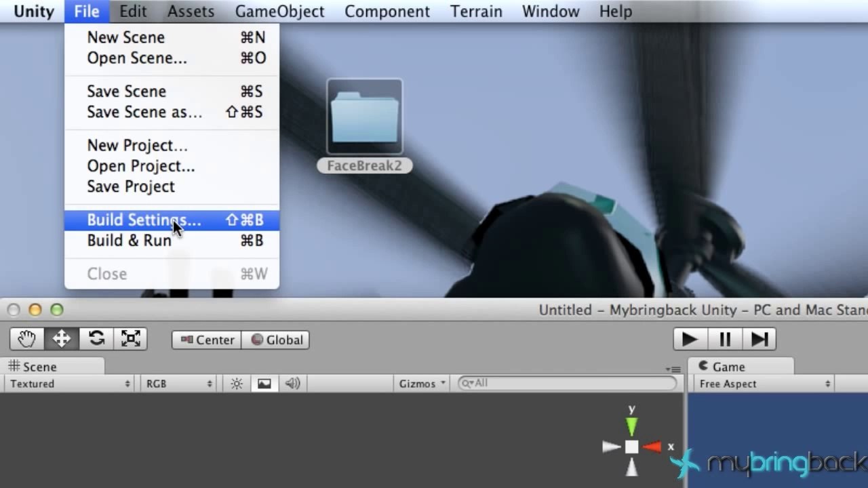This screenshot has width=868, height=488.
Task: Open the Help menu
Action: click(616, 12)
